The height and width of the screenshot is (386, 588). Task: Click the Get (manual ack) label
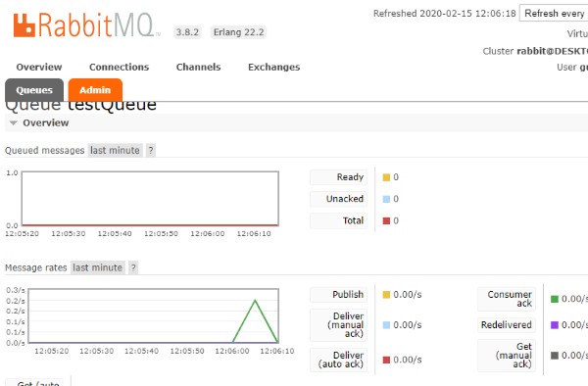(x=507, y=356)
